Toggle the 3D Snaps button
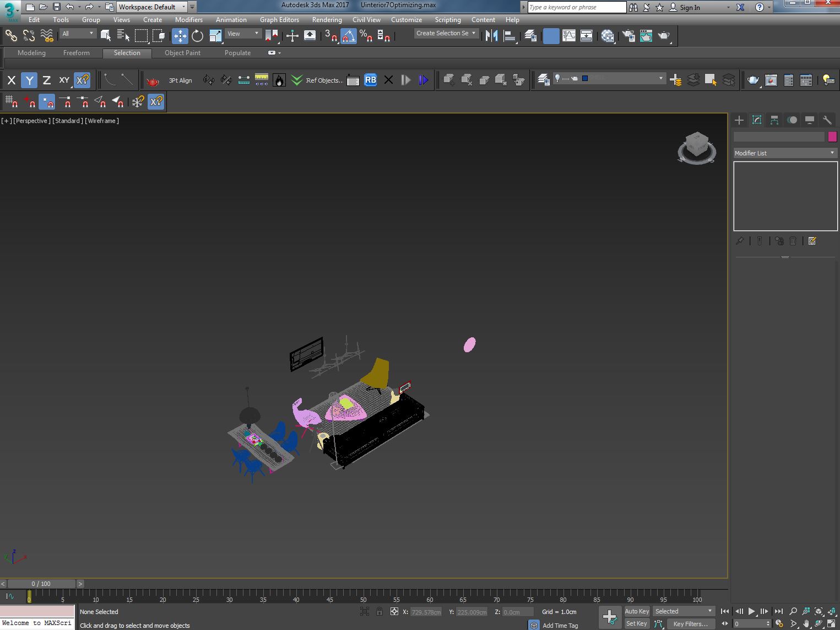Viewport: 840px width, 630px height. (x=331, y=36)
